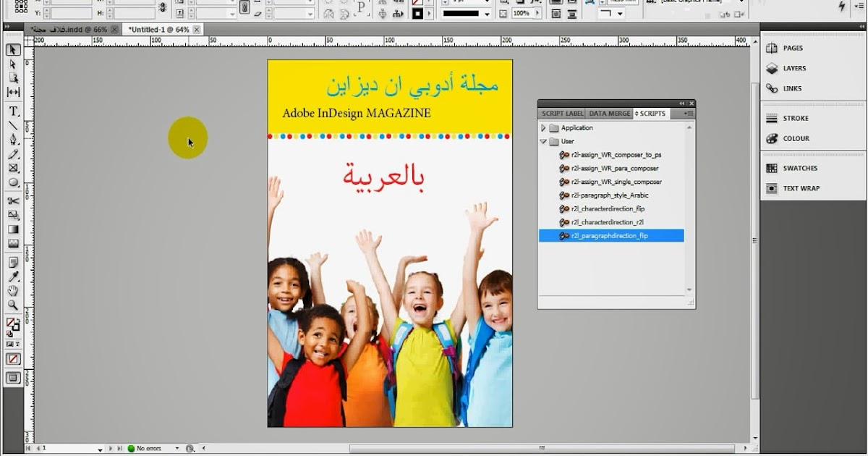Screen dimensions: 868x456
Task: Select the Free Transform tool
Action: click(13, 215)
